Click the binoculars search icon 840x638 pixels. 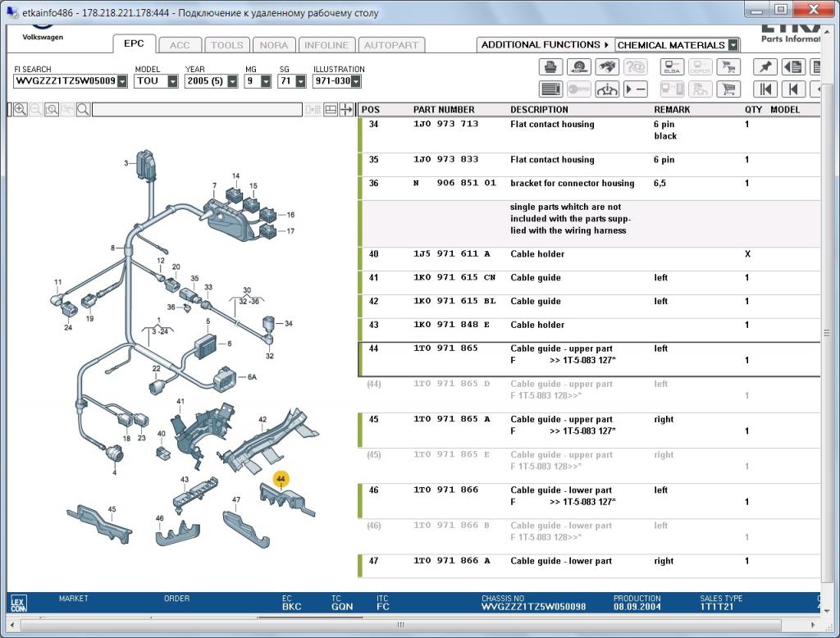coord(607,67)
